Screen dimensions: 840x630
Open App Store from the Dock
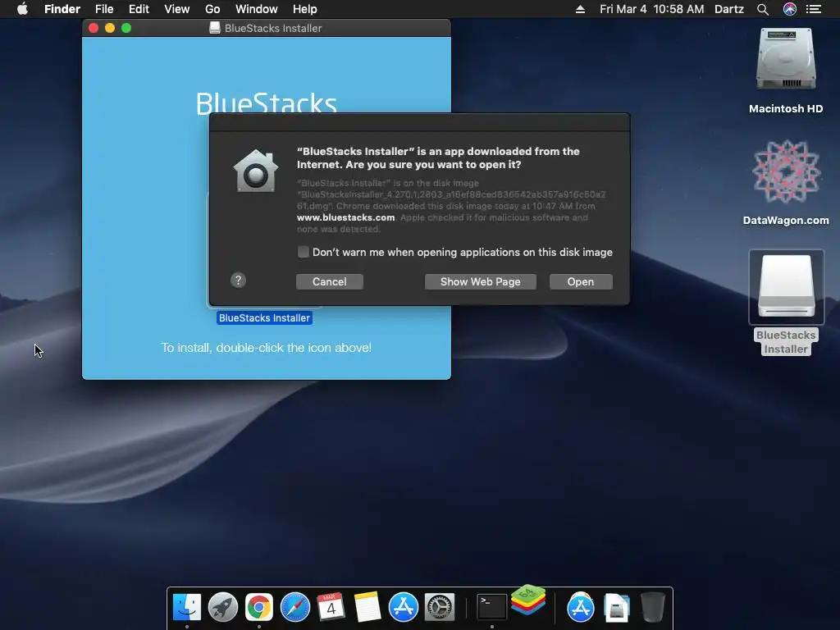click(x=404, y=607)
